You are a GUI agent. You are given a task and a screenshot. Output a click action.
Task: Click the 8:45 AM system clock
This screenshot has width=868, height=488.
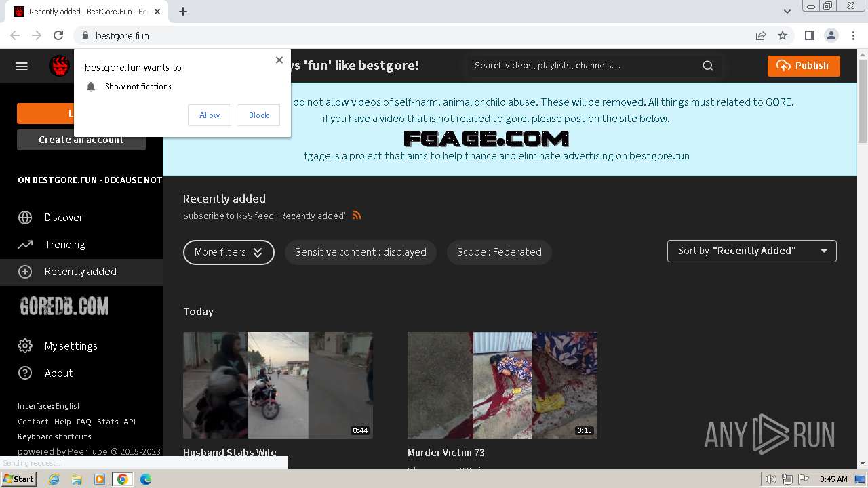coord(833,479)
